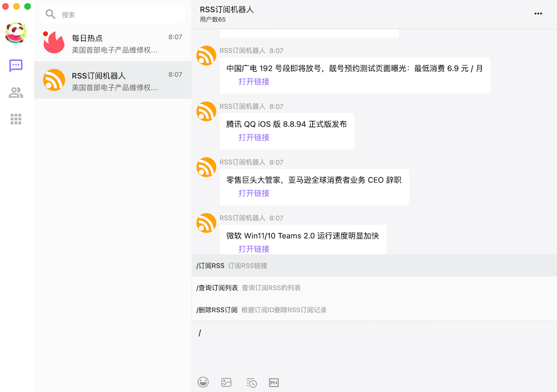Click the RSS订阅机器人 header title

227,9
